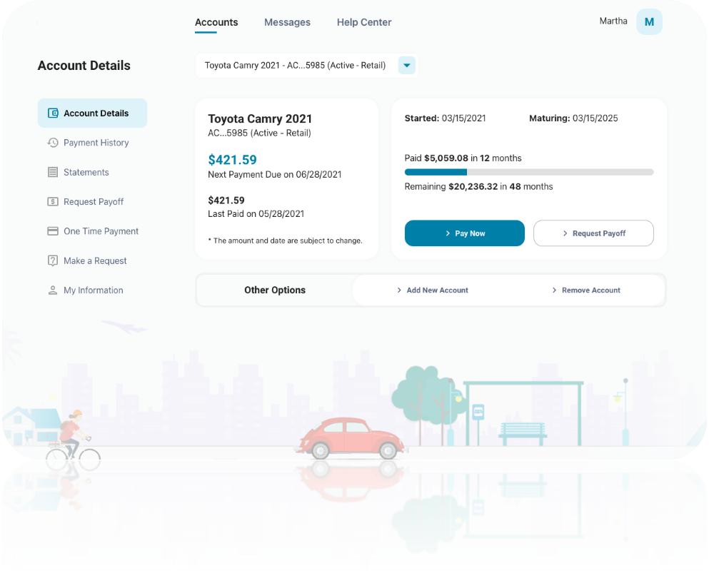709x588 pixels.
Task: Click the One Time Payment card icon
Action: 53,231
